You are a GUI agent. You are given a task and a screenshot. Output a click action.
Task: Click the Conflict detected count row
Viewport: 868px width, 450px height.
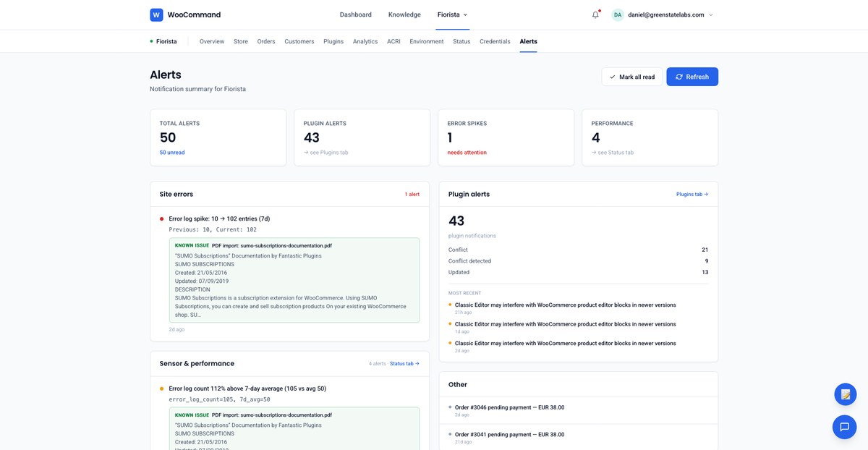(x=578, y=261)
